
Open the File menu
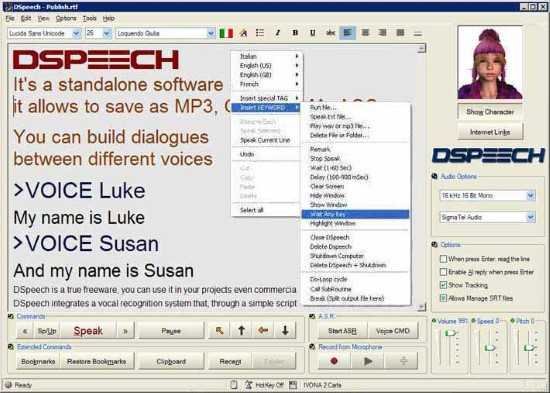[10, 18]
